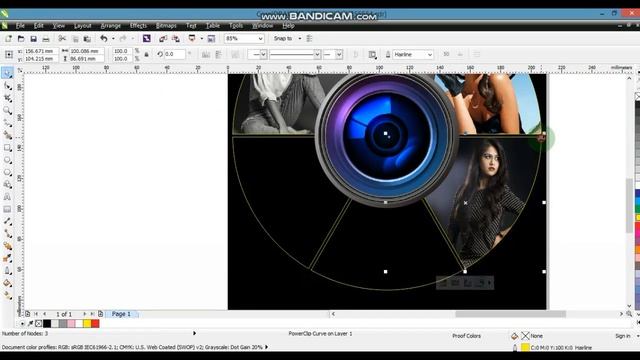Open the undo history dropdown arrow

(113, 38)
